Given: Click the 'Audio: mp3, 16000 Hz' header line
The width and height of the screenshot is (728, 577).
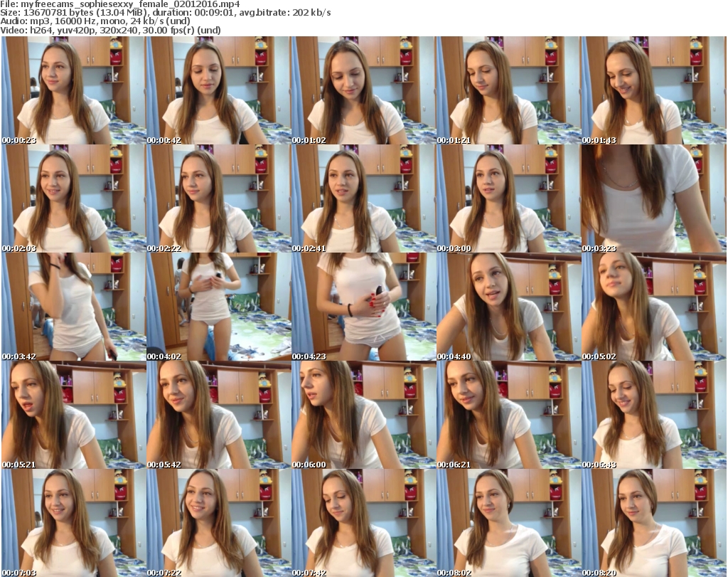Looking at the screenshot, I should point(96,21).
